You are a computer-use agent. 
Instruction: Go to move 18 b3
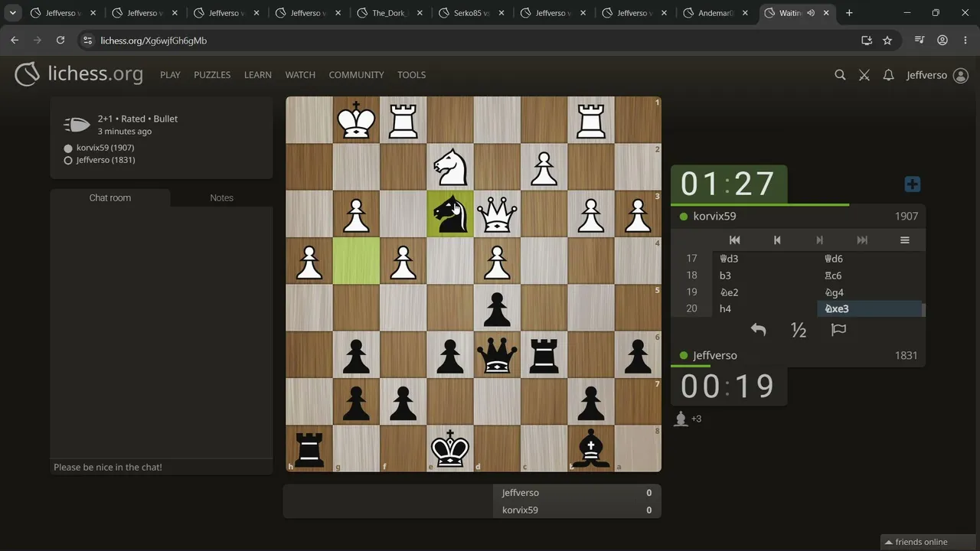click(x=765, y=275)
